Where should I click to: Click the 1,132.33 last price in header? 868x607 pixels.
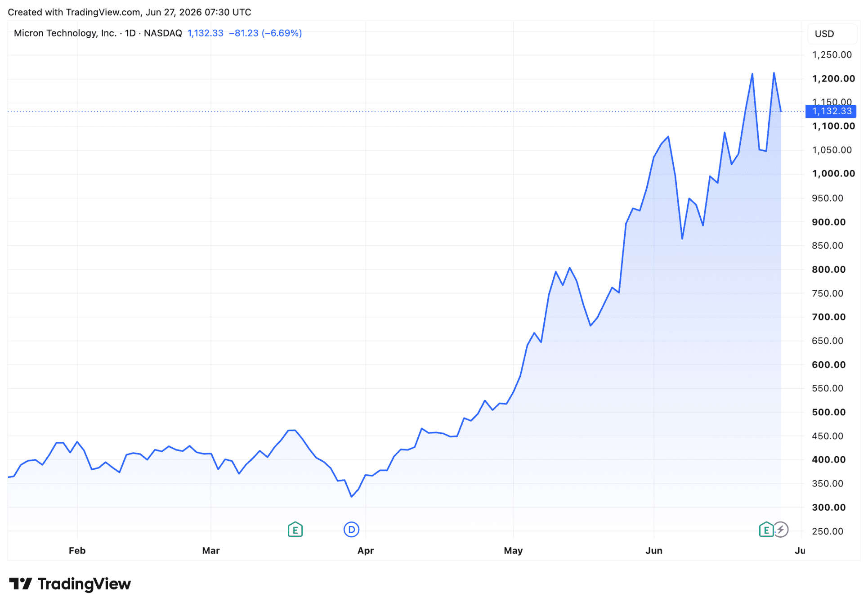point(205,33)
